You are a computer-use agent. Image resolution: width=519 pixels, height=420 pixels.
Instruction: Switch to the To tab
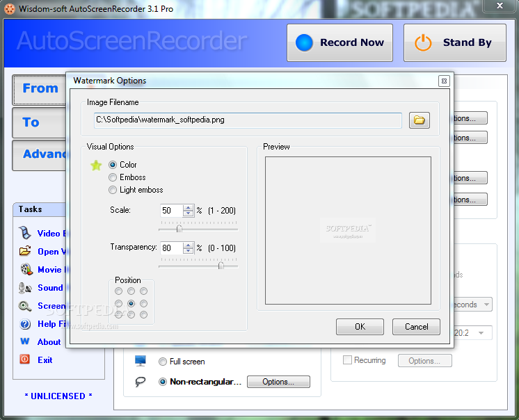[40, 122]
